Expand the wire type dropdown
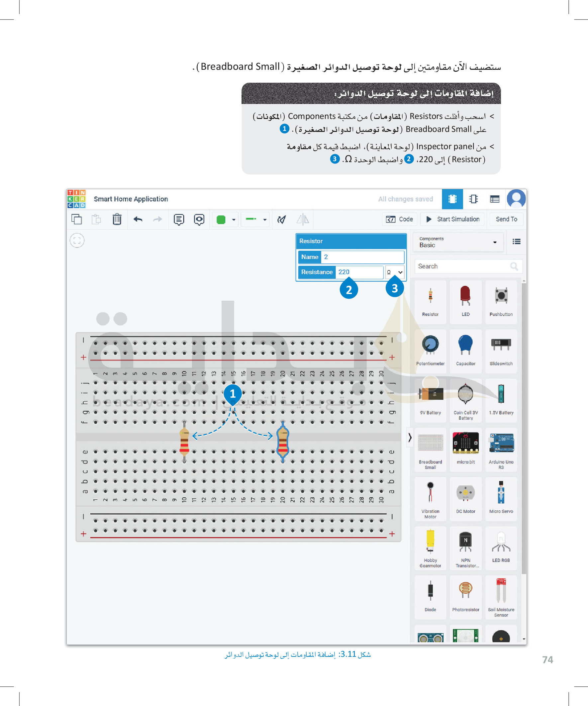The height and width of the screenshot is (706, 588). tap(264, 220)
